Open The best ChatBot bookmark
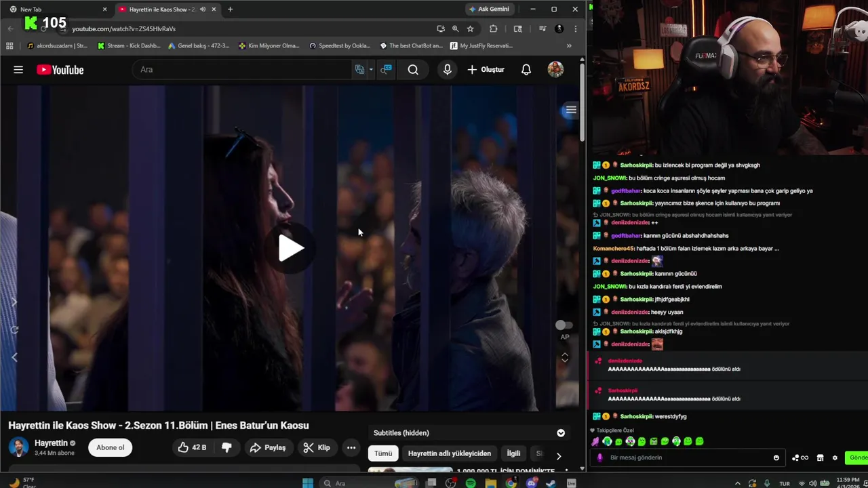The width and height of the screenshot is (868, 488). [x=412, y=46]
